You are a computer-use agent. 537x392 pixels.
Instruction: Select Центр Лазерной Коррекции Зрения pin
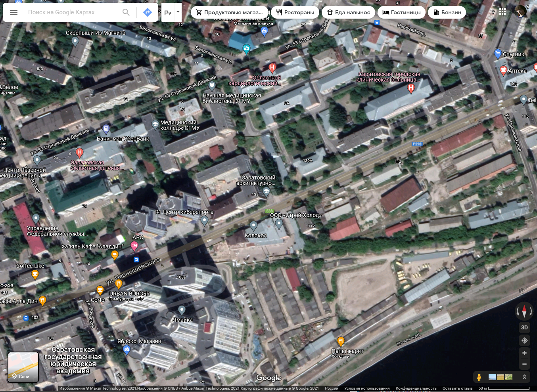[x=37, y=160]
